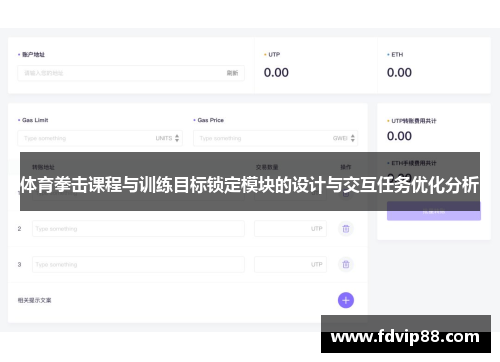
Task: Click row 3 UTP amount field
Action: [x=290, y=264]
